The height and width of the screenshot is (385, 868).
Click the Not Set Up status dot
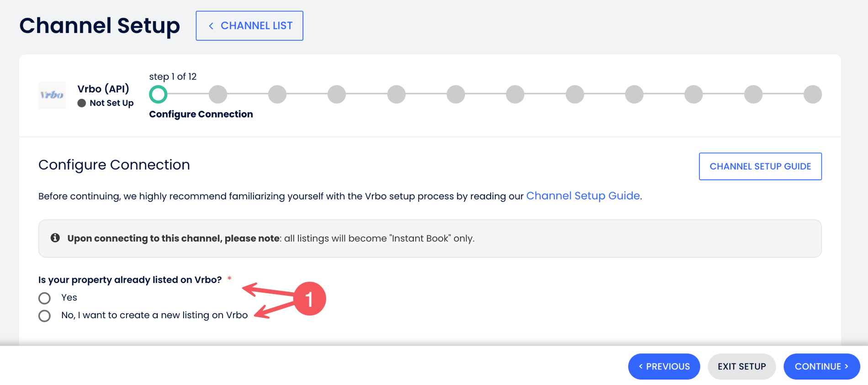click(x=82, y=103)
